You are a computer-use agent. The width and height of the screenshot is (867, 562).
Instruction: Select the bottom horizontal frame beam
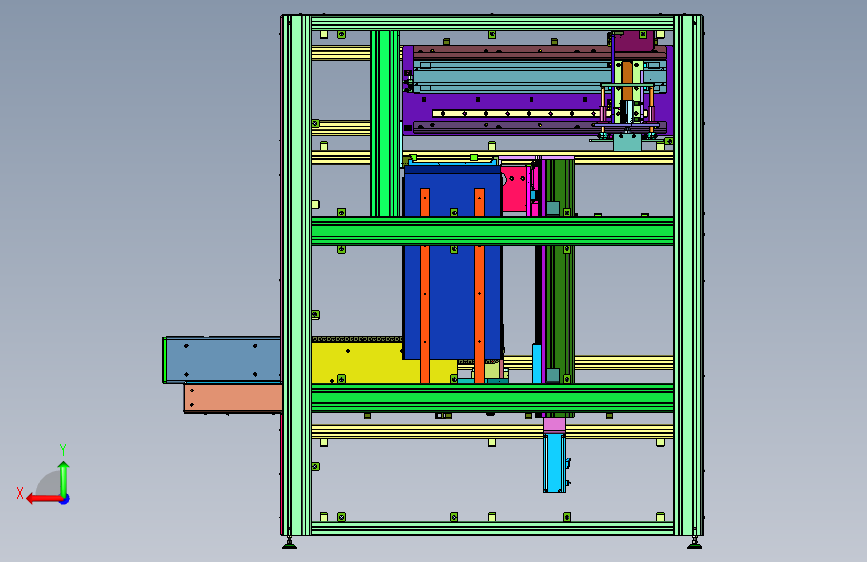pos(492,528)
